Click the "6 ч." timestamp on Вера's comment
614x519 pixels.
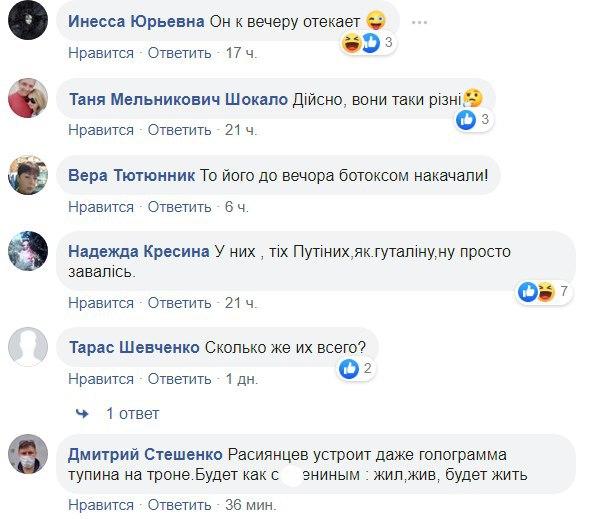237,206
